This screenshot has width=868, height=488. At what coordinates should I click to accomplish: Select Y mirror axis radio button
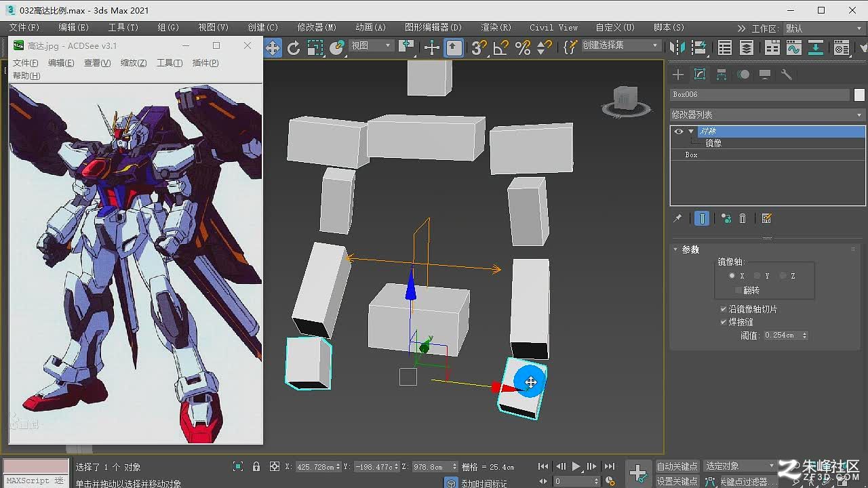point(757,276)
